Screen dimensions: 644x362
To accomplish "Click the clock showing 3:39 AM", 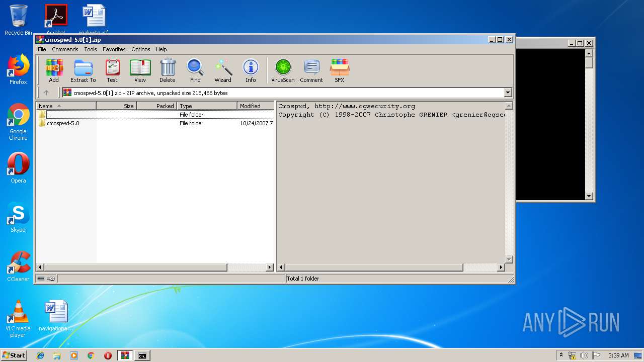I will point(618,355).
